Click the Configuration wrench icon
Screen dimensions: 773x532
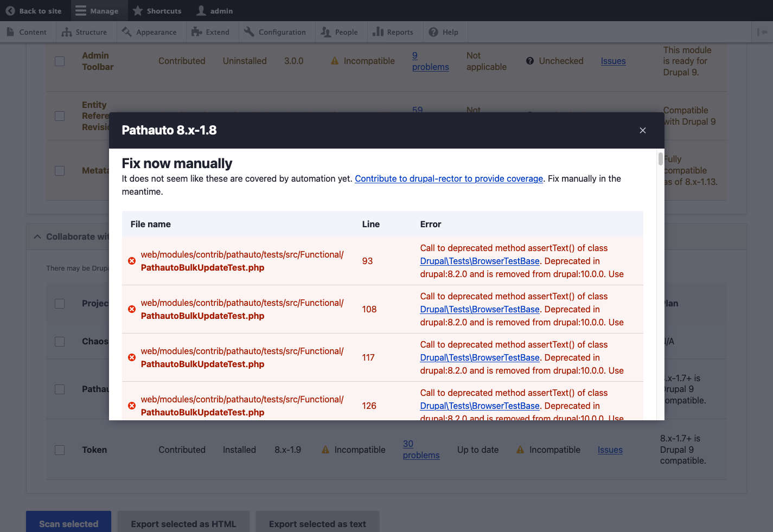point(249,32)
